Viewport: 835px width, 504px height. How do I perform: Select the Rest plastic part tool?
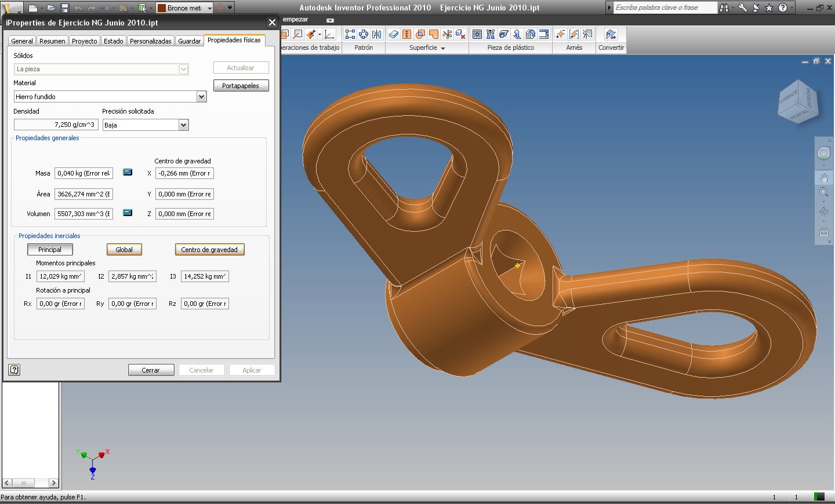pos(504,34)
